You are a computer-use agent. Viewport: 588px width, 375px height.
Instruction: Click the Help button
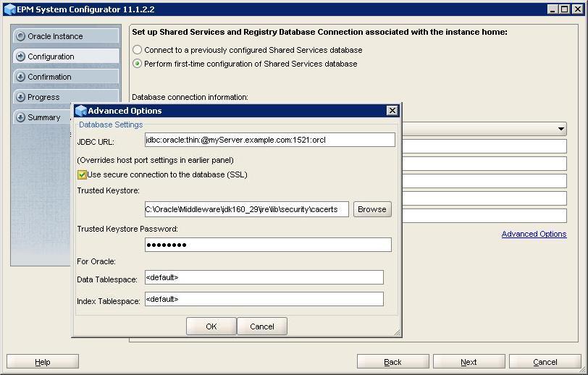[43, 362]
